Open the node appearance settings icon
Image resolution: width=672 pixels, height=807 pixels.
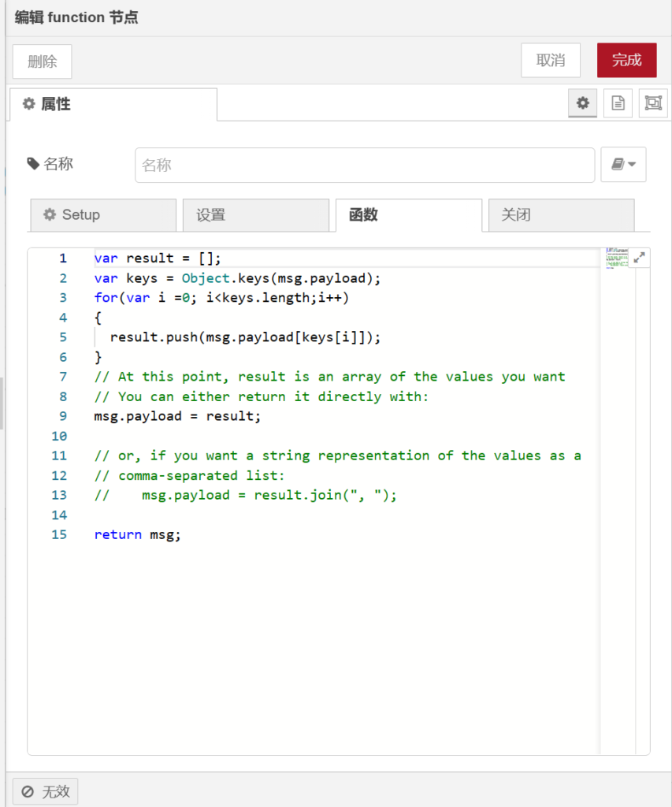[652, 103]
